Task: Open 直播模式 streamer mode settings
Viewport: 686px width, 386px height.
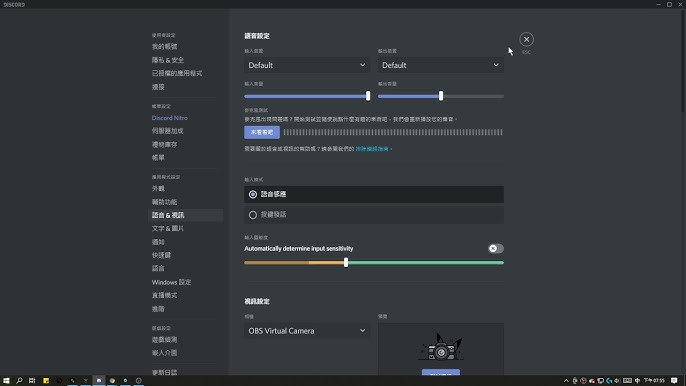Action: (x=164, y=295)
